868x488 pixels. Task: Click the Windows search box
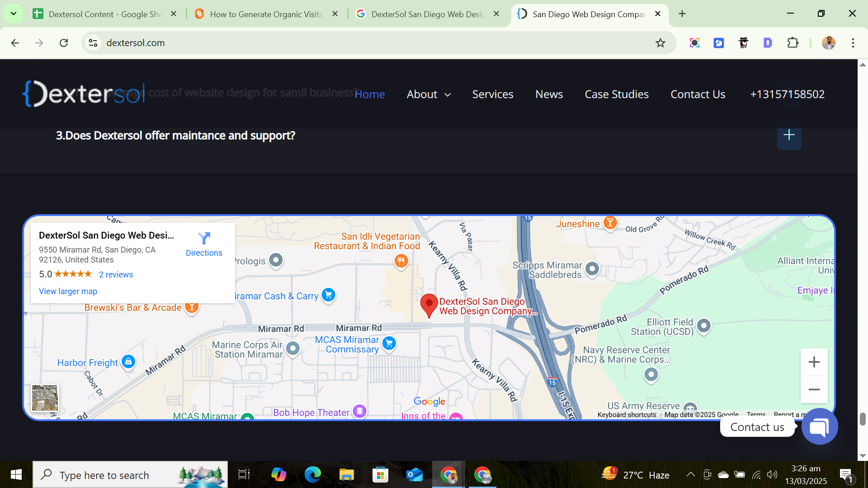130,474
